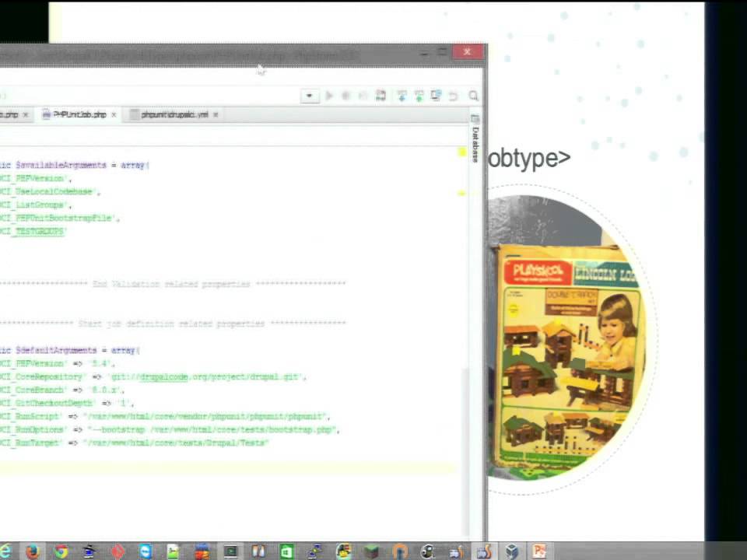This screenshot has width=747, height=560.
Task: Click the editor vertical scrollbar thumb
Action: click(x=465, y=450)
